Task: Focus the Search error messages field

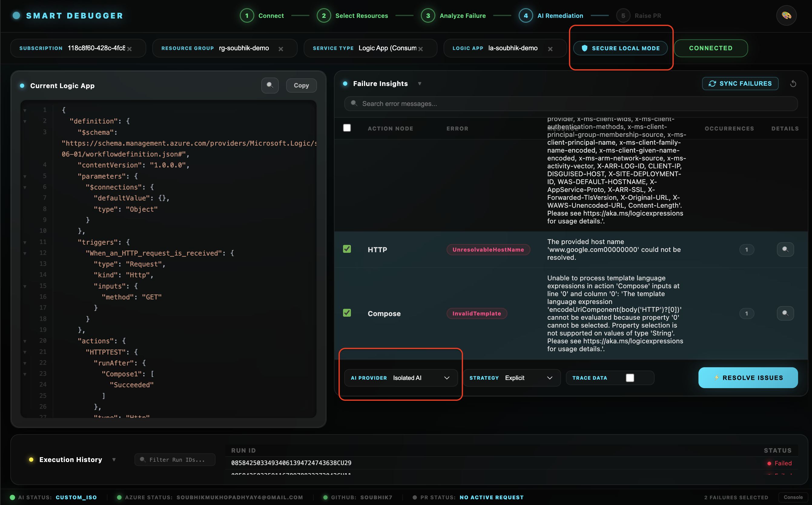Action: (x=571, y=104)
